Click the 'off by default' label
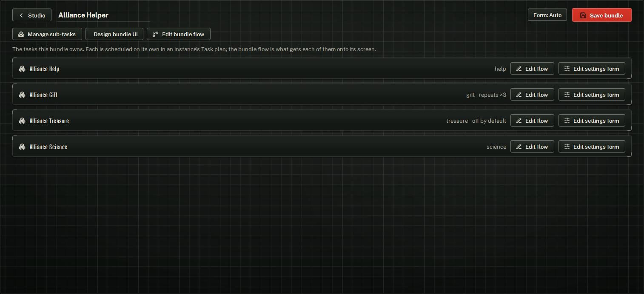Screen dimensions: 644x294 click(489, 121)
